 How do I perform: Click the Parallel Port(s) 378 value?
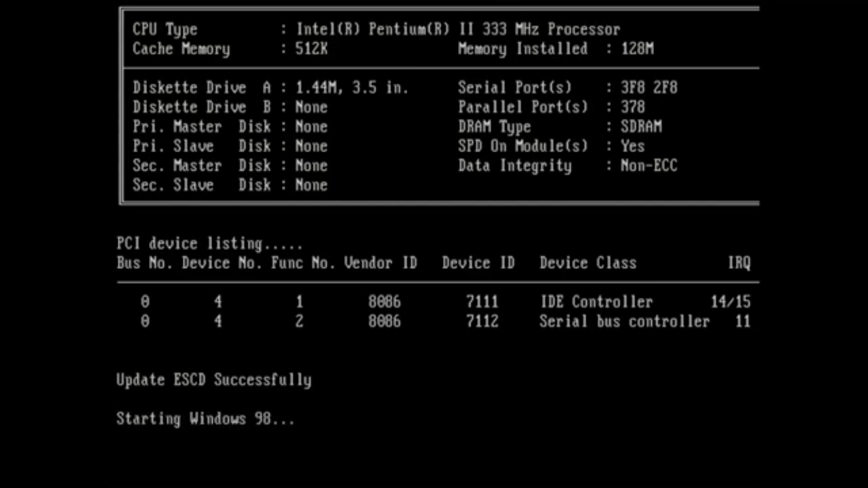tap(632, 107)
